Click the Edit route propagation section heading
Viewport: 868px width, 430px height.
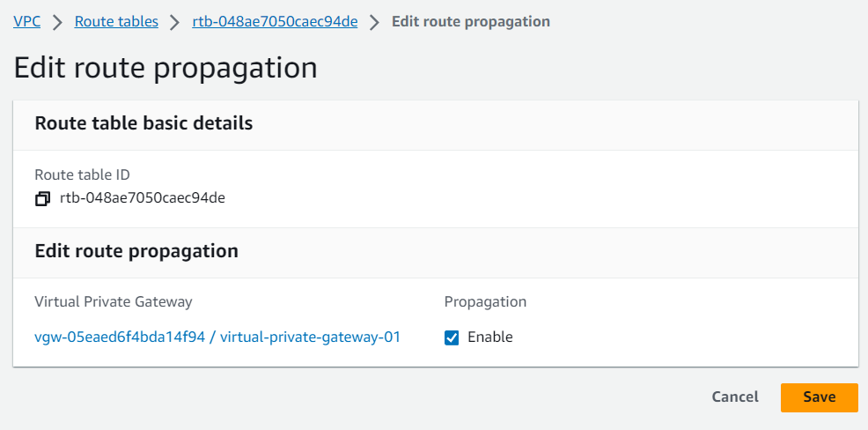click(136, 251)
